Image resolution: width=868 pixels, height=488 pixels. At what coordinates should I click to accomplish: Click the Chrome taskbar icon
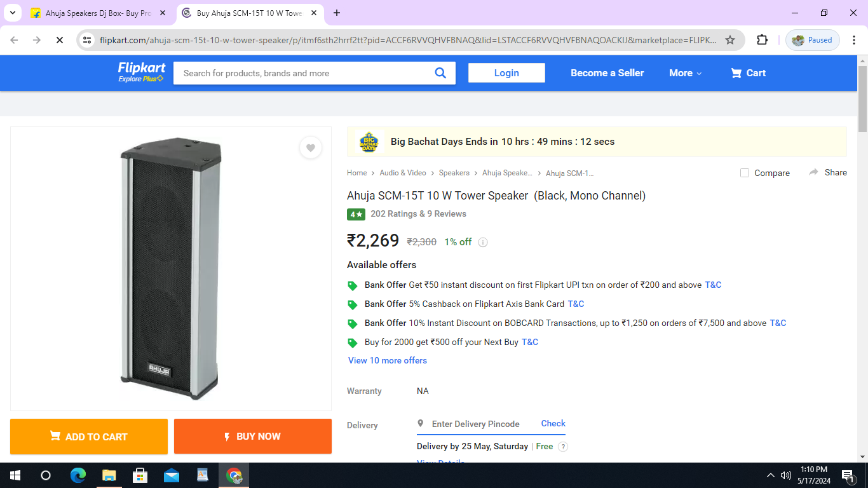[x=234, y=475]
